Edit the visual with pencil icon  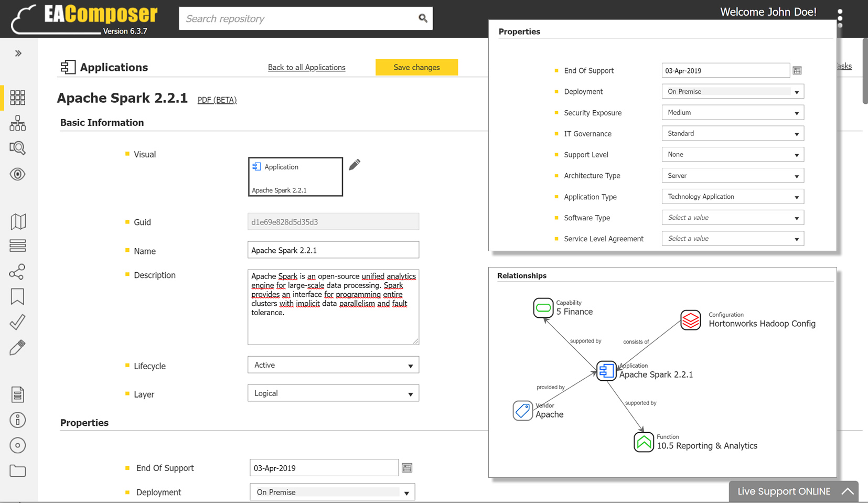(x=355, y=165)
